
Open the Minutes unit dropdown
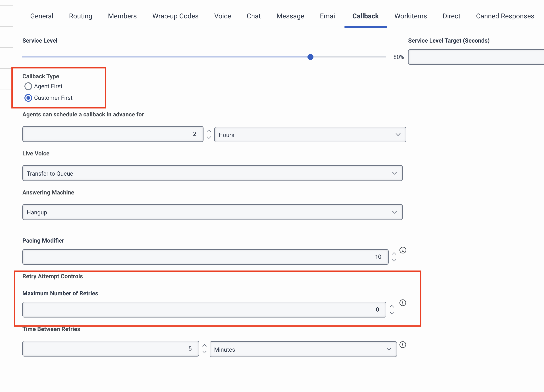303,349
